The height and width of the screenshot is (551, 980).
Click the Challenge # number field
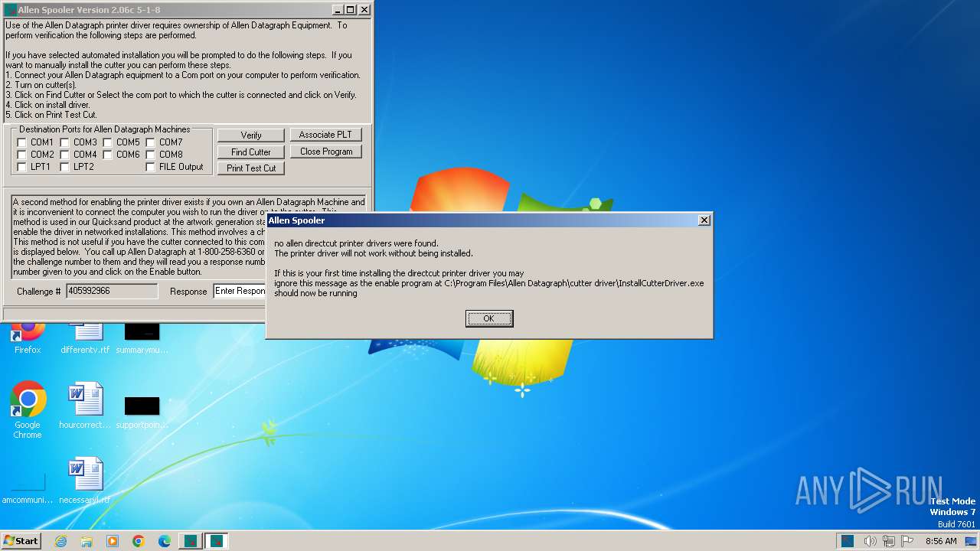point(112,291)
